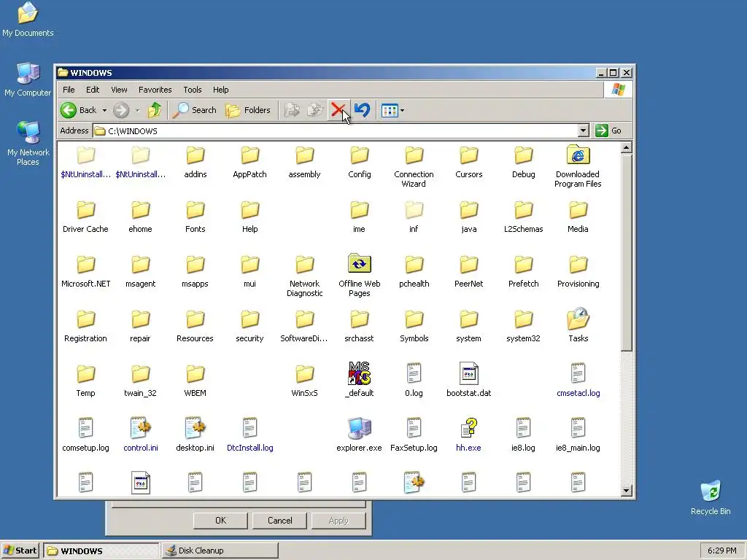
Task: Select the control.ini file icon
Action: (x=141, y=429)
